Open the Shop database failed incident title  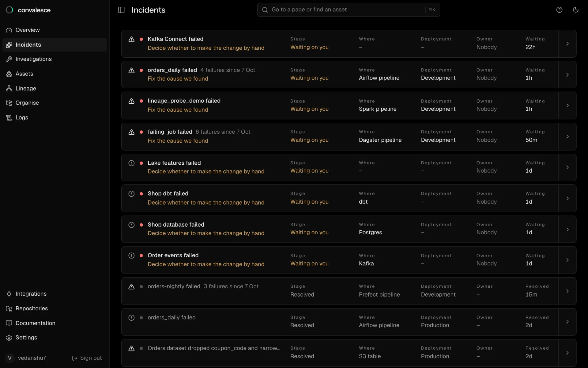(176, 224)
